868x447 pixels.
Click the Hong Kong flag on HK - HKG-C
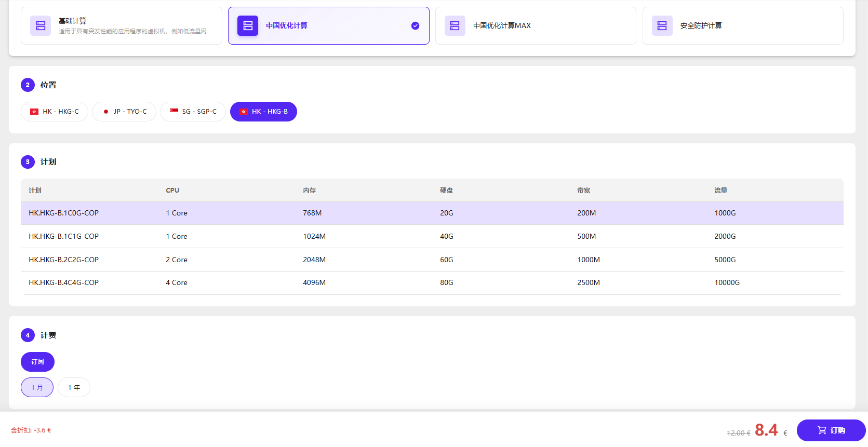(x=34, y=112)
